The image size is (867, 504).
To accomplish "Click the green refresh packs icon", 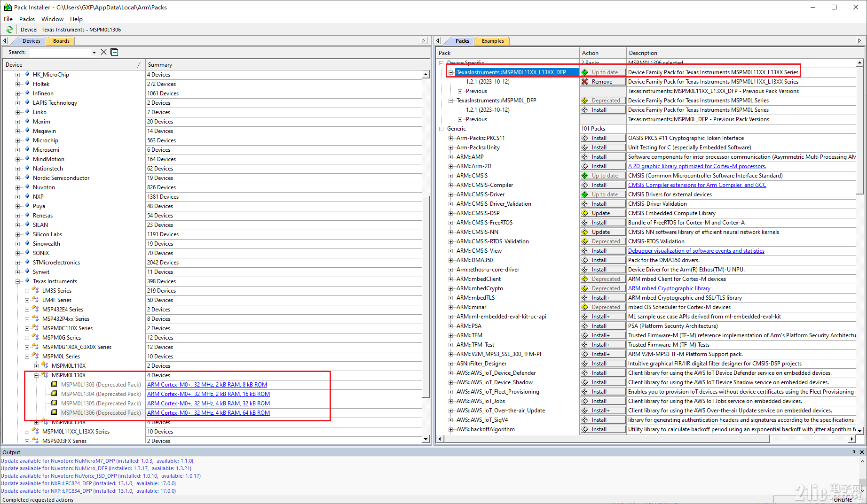I will pos(9,30).
